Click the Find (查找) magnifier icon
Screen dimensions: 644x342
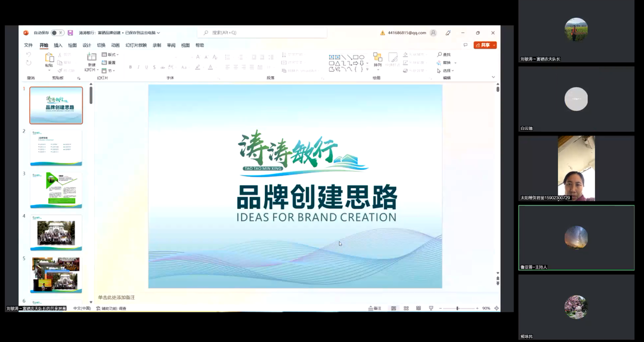coord(440,54)
